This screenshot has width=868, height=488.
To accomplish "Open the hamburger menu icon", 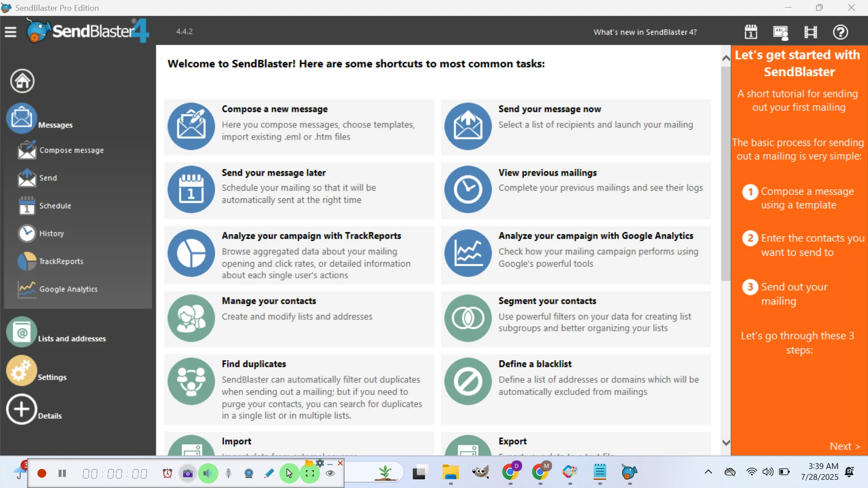I will 10,32.
